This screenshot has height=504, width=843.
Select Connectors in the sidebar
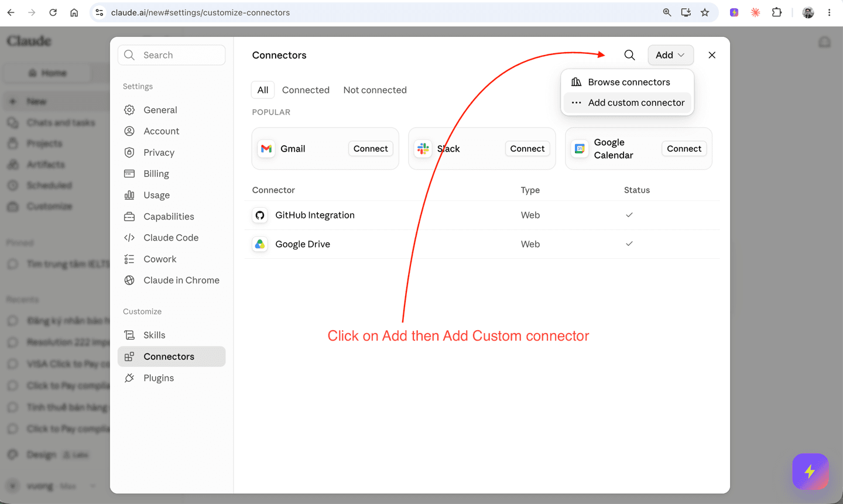point(172,356)
